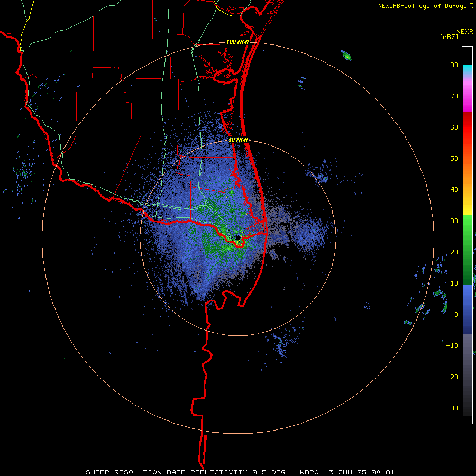This screenshot has height=476, width=476.
Task: Click the 10 dBZ scale label
Action: tap(454, 283)
